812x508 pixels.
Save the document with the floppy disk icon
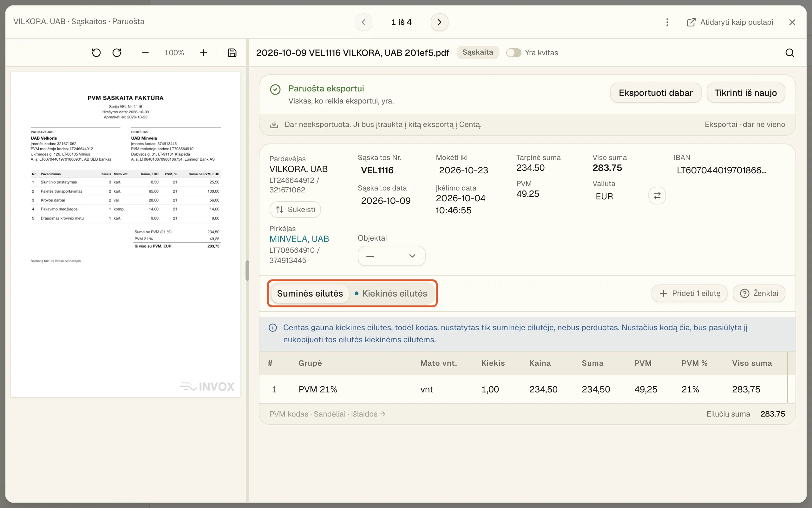(232, 53)
